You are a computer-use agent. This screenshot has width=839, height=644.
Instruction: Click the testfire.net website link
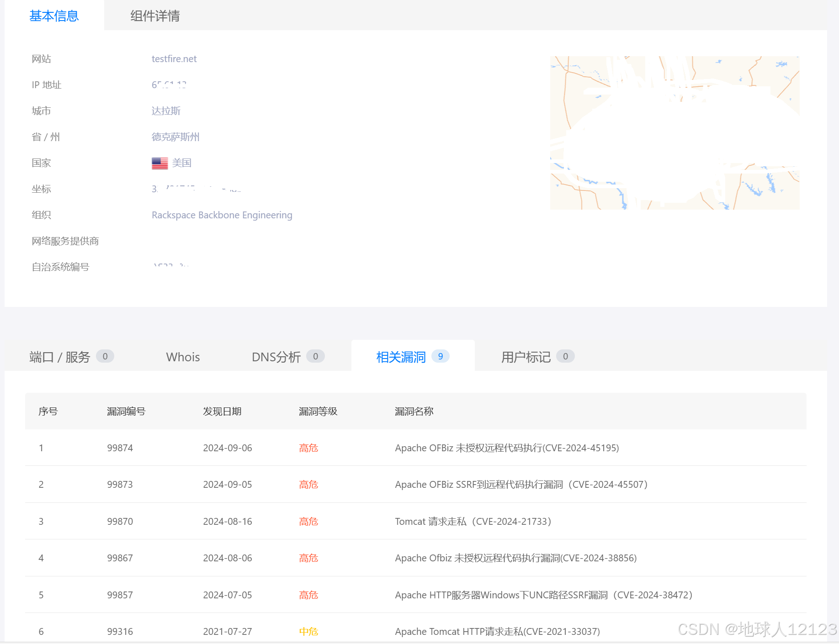[174, 59]
